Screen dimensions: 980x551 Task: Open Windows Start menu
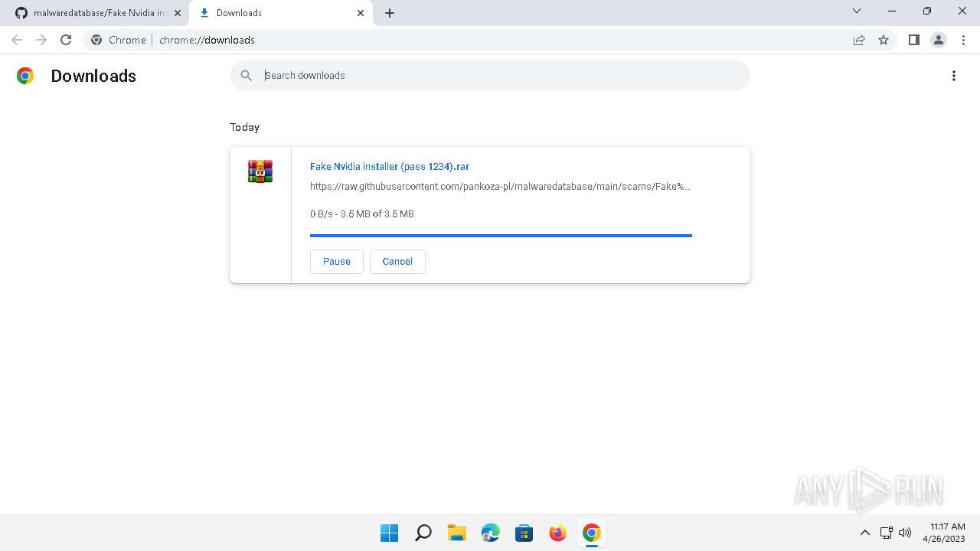coord(390,533)
